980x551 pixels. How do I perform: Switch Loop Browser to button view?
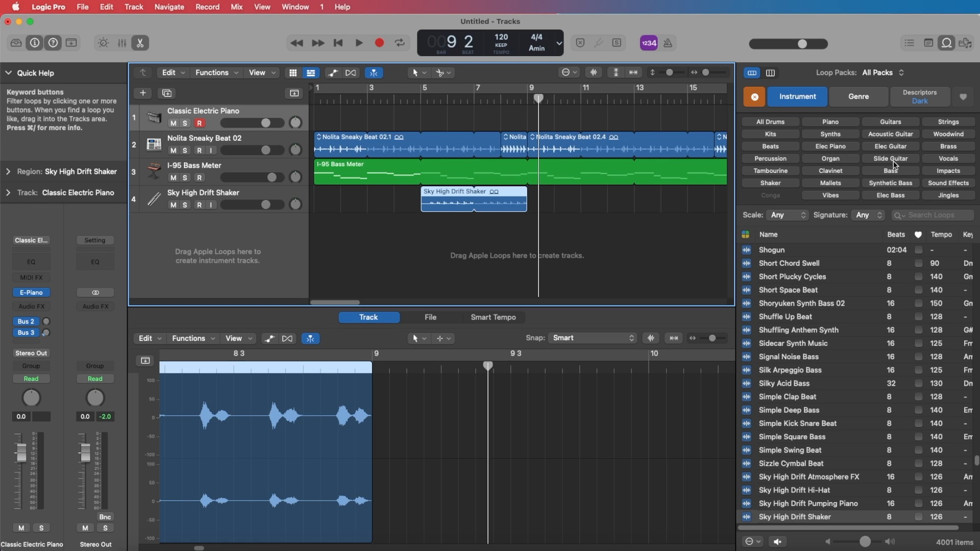[752, 73]
